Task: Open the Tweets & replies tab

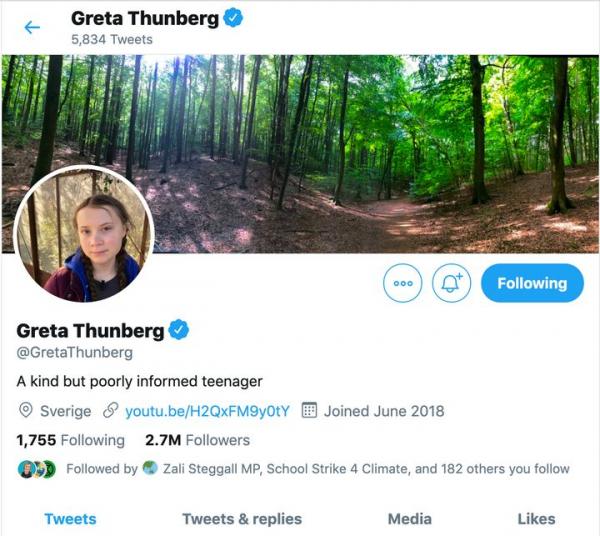Action: pos(242,519)
